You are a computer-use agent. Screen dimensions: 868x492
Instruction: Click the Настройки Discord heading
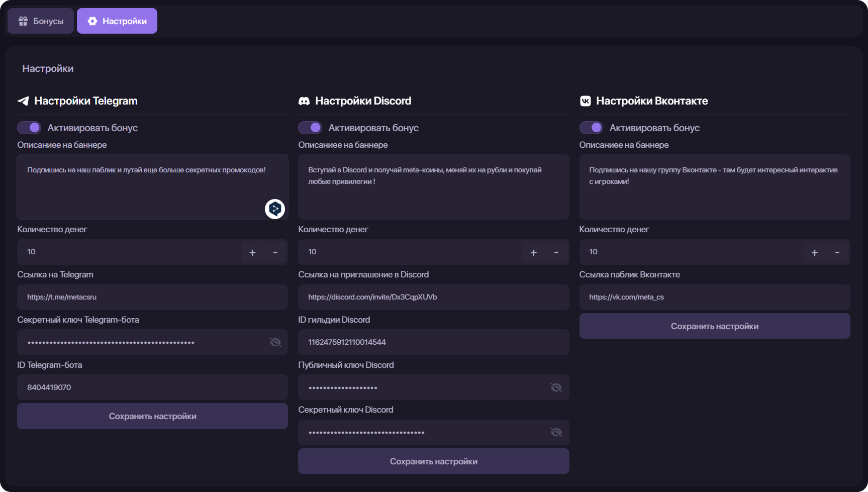pos(363,101)
